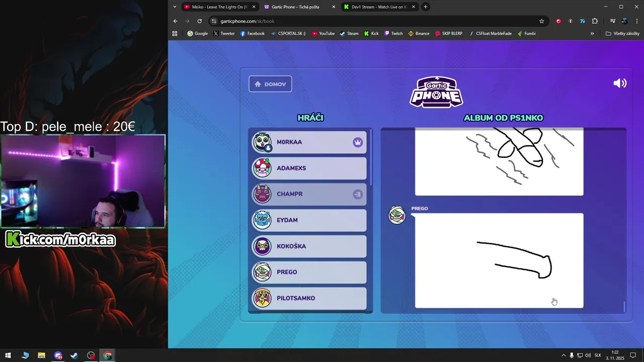The image size is (644, 362).
Task: Open File Explorer from the taskbar
Action: [x=41, y=355]
